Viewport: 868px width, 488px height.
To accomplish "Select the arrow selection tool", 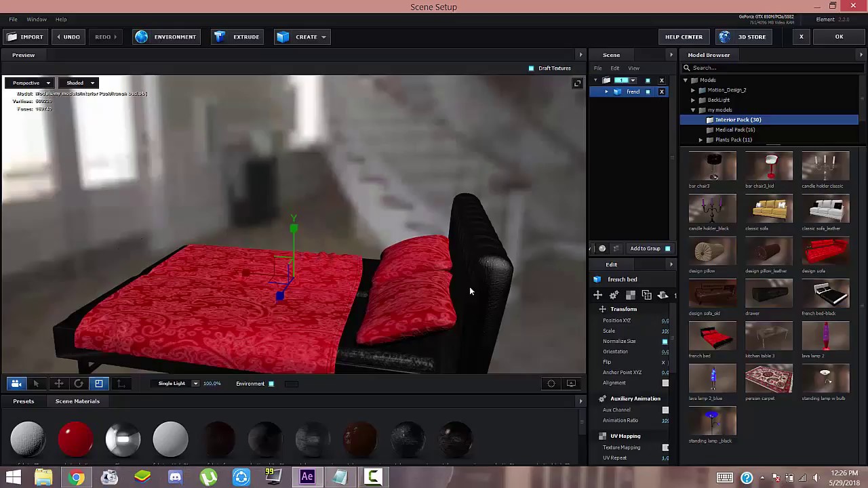I will pos(37,384).
